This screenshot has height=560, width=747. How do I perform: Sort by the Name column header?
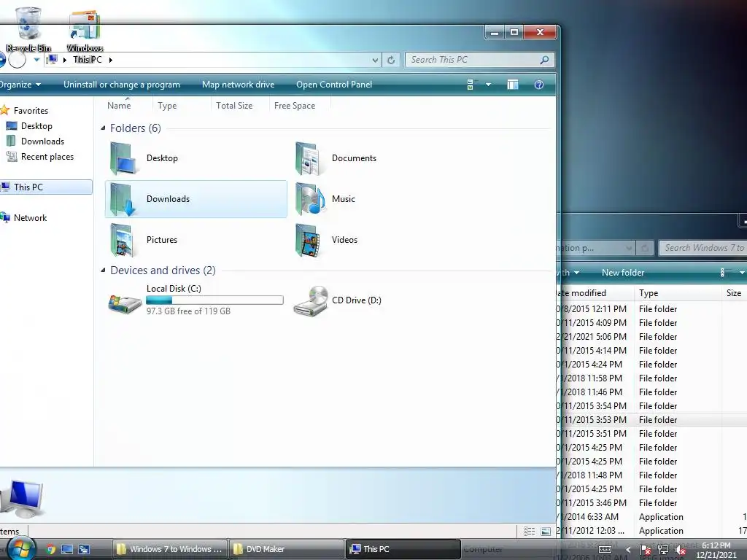tap(119, 106)
